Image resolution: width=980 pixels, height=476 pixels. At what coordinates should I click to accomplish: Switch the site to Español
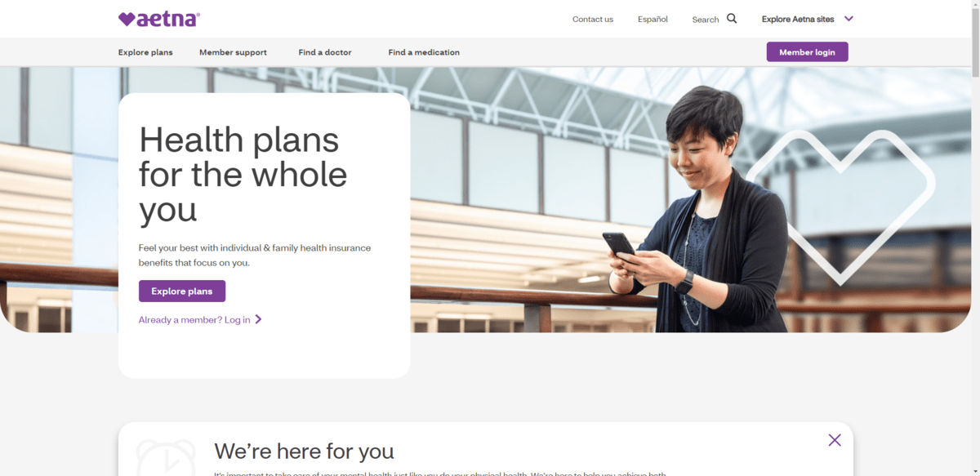click(653, 20)
